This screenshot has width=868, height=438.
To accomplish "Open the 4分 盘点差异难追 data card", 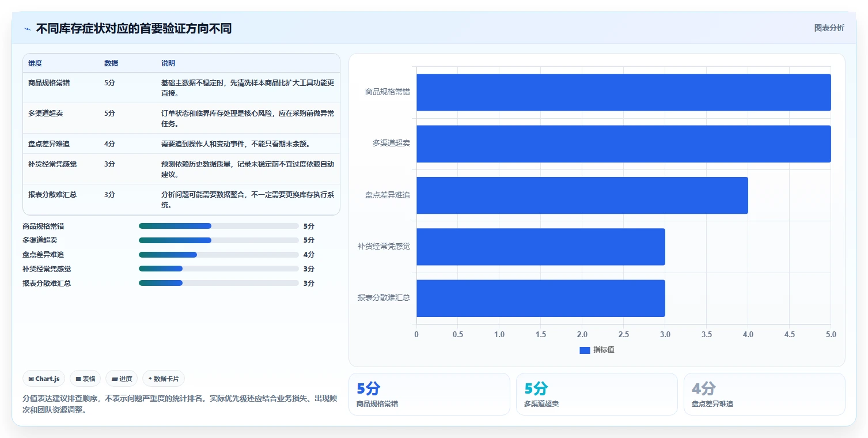I will click(764, 394).
